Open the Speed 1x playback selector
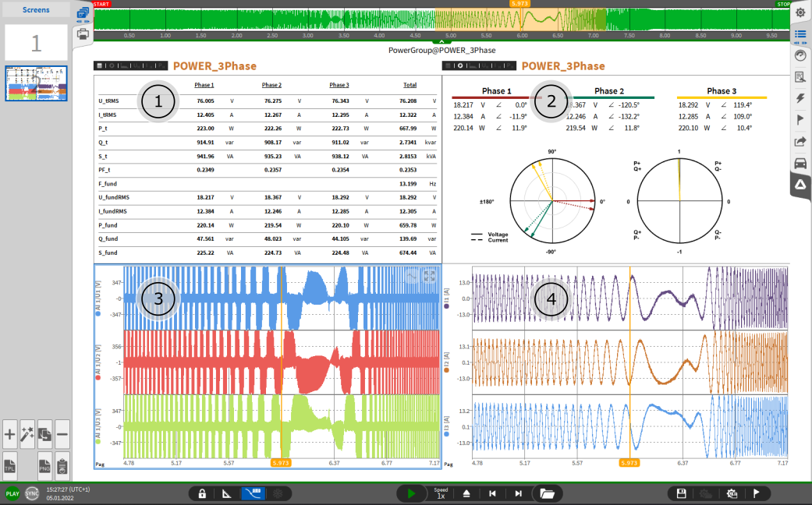 pos(441,493)
